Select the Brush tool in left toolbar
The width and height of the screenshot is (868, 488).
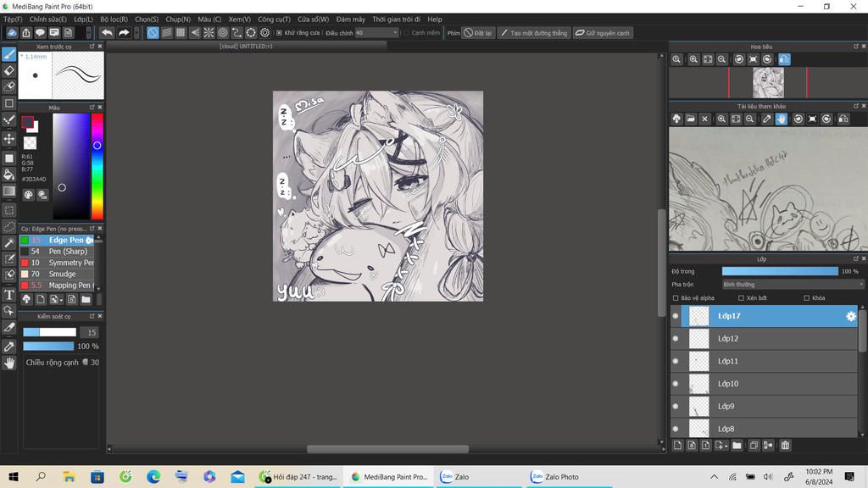(8, 54)
